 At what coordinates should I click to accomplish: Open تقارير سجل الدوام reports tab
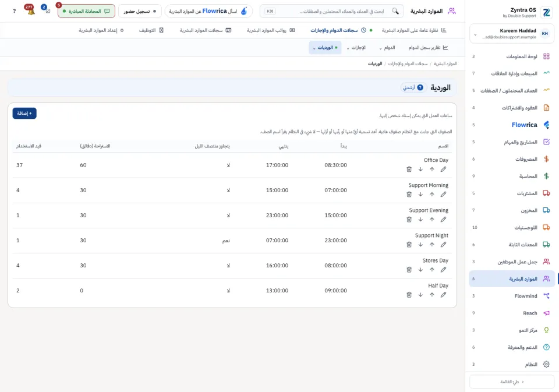(428, 47)
